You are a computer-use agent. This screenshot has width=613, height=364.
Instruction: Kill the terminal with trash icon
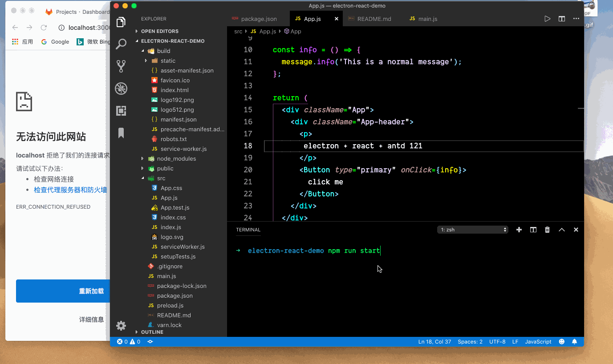pos(547,230)
